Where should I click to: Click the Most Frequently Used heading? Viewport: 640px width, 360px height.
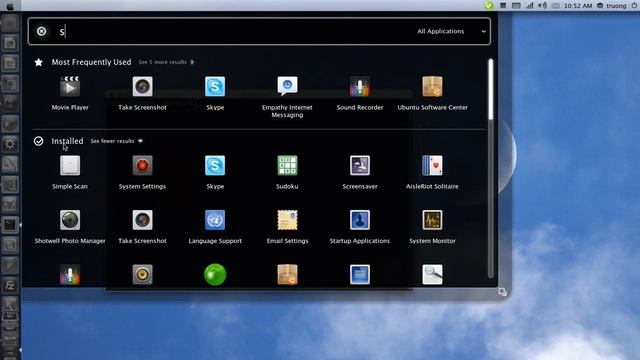pos(91,62)
